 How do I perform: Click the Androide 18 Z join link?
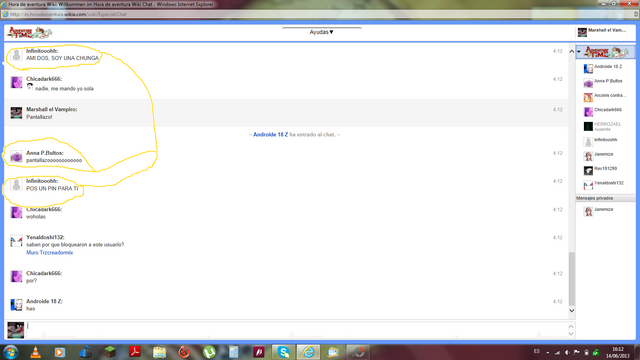(x=270, y=135)
